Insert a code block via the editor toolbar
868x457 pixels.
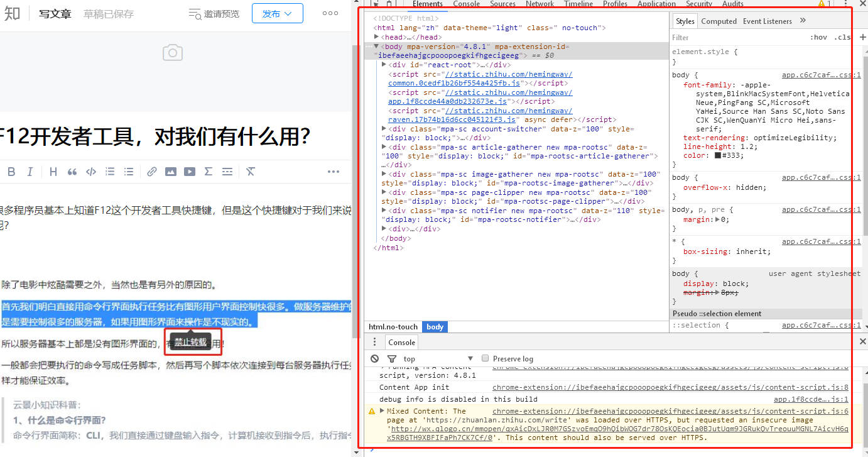pos(92,171)
